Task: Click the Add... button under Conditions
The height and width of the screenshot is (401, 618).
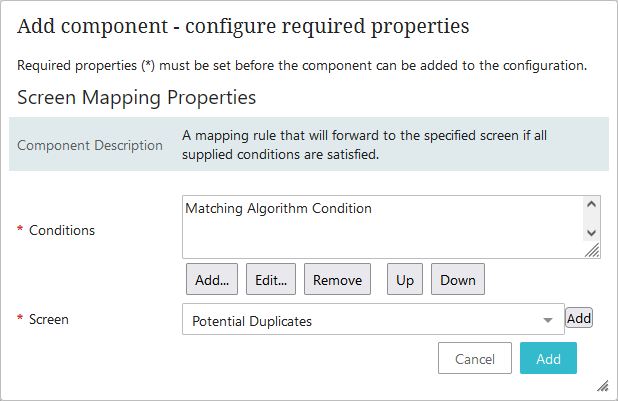Action: (212, 280)
